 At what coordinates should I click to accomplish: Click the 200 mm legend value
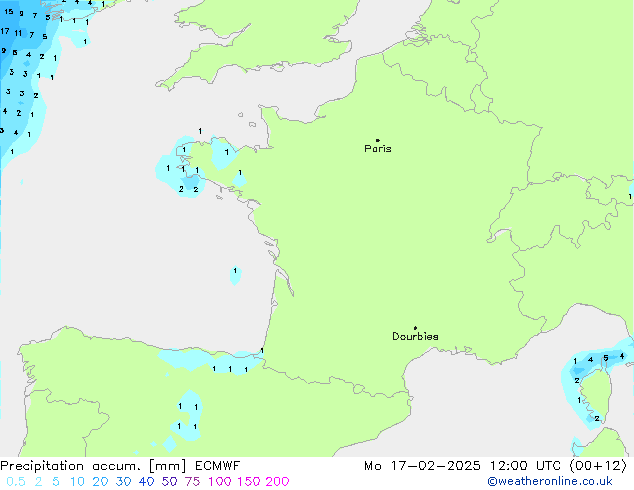click(x=277, y=482)
